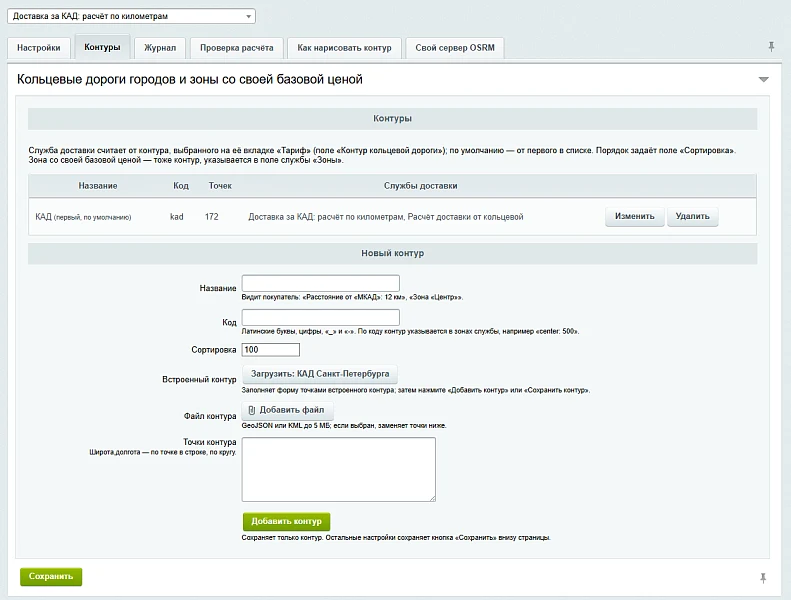Click the Службы доставки column header
Viewport: 791px width, 600px height.
[x=420, y=186]
